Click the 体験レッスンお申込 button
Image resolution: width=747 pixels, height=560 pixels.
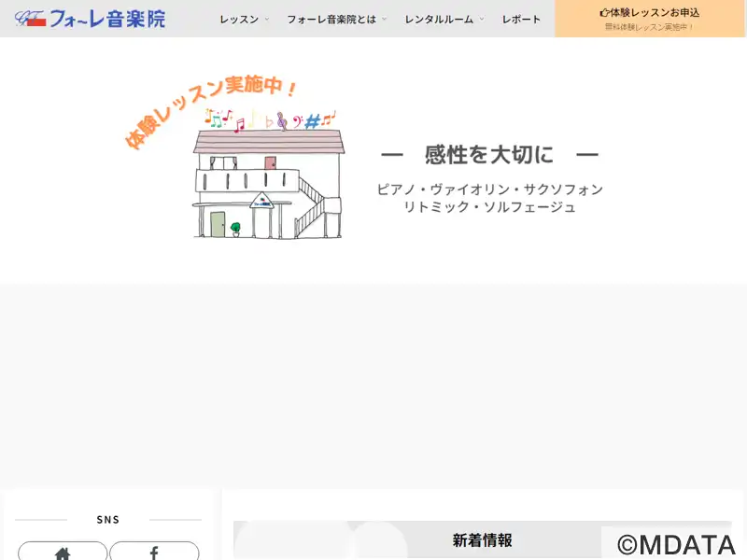649,19
